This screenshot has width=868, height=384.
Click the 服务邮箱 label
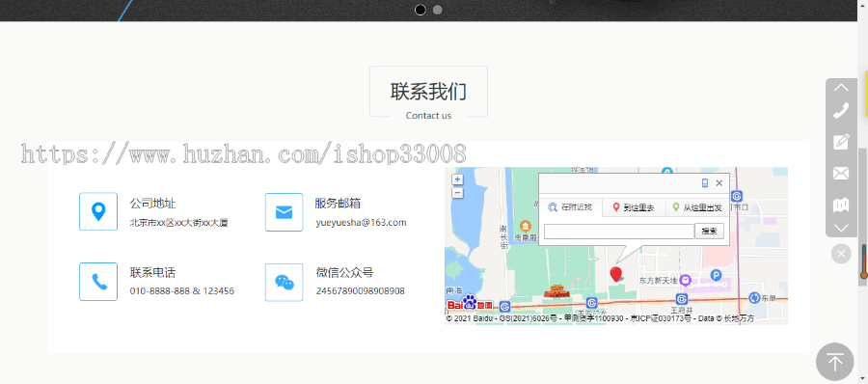(339, 204)
